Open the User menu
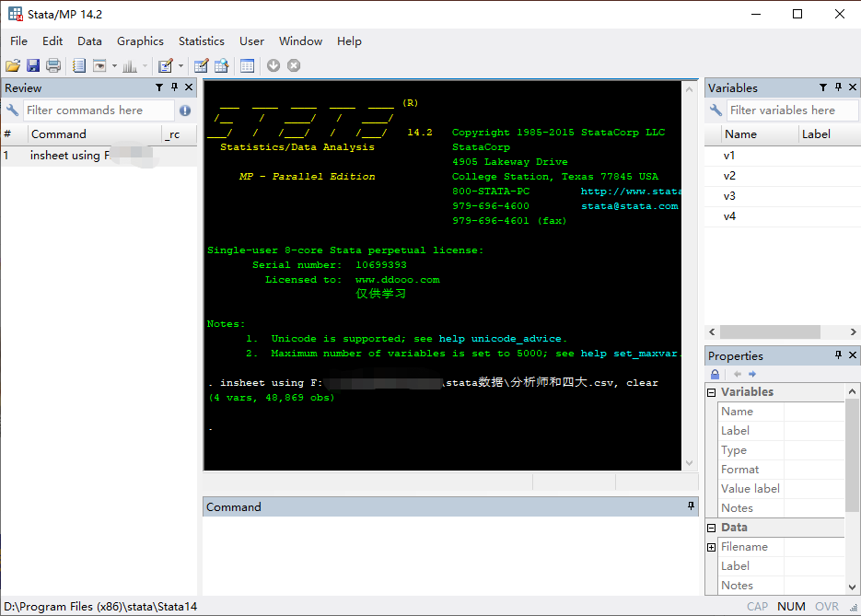861x616 pixels. pyautogui.click(x=251, y=41)
